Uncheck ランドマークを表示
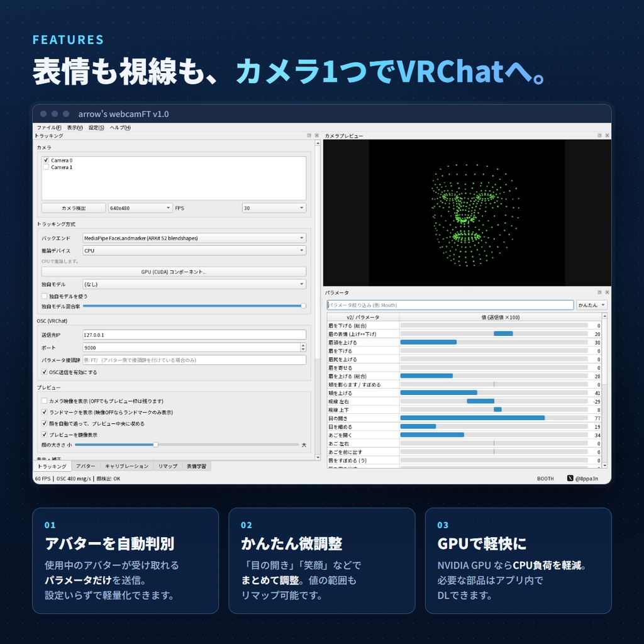This screenshot has width=644, height=644. [x=45, y=413]
